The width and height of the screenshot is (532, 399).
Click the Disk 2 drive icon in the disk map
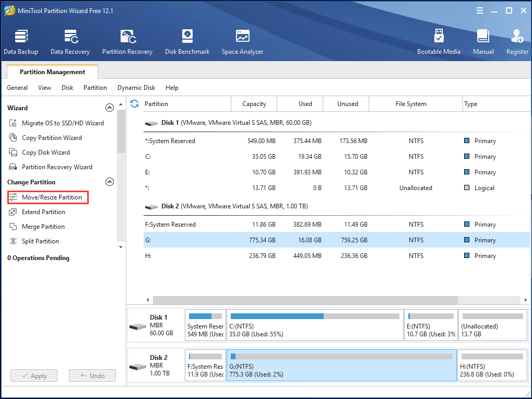pos(138,367)
